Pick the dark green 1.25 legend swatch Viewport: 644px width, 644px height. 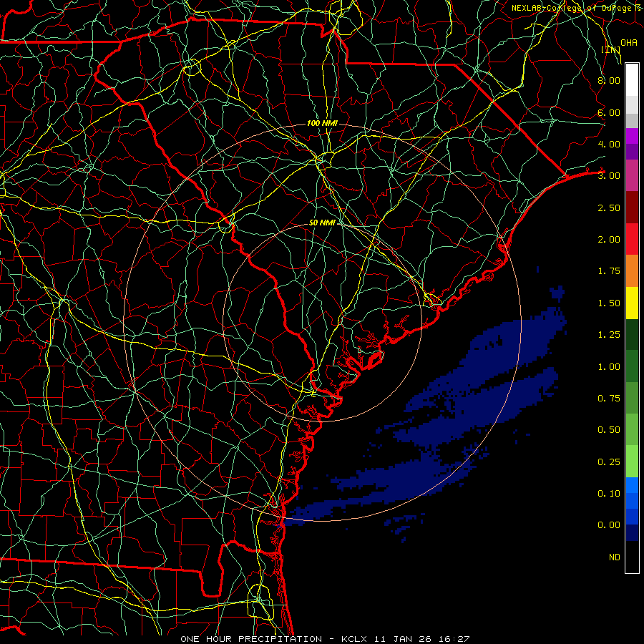632,334
